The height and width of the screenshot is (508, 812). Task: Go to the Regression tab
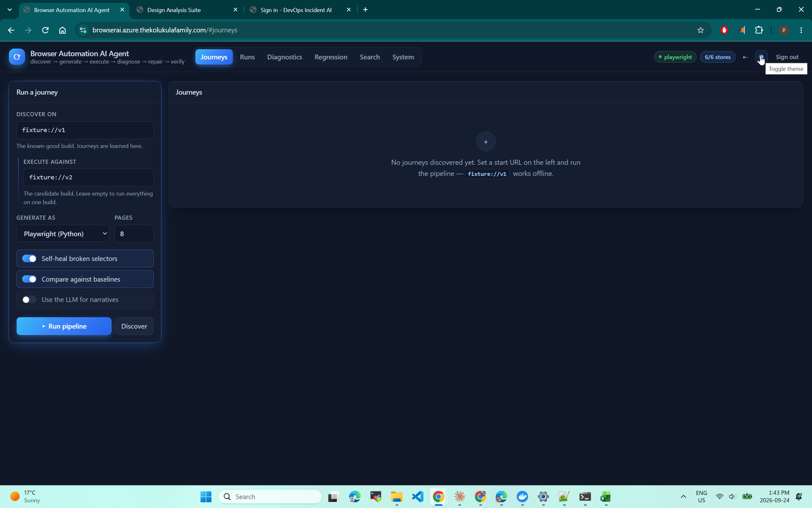331,57
